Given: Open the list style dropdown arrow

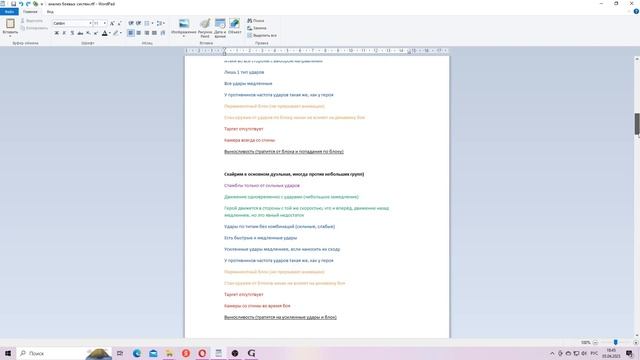Looking at the screenshot, I should 153,23.
